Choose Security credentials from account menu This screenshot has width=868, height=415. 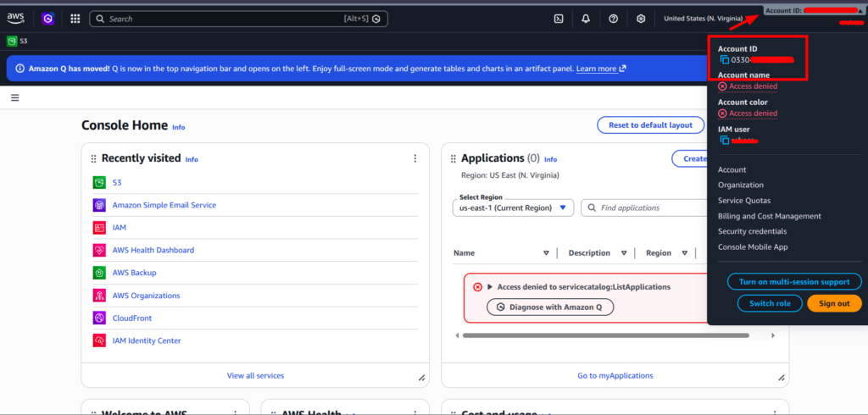coord(752,231)
